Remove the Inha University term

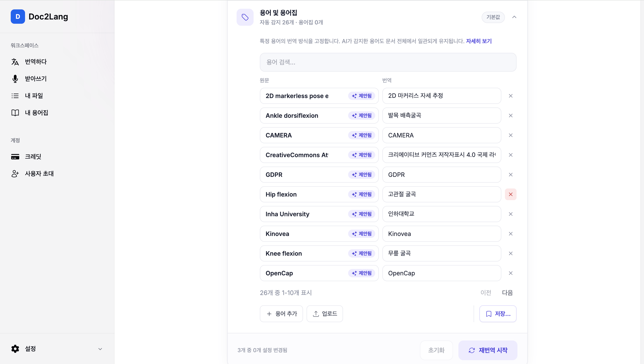511,214
